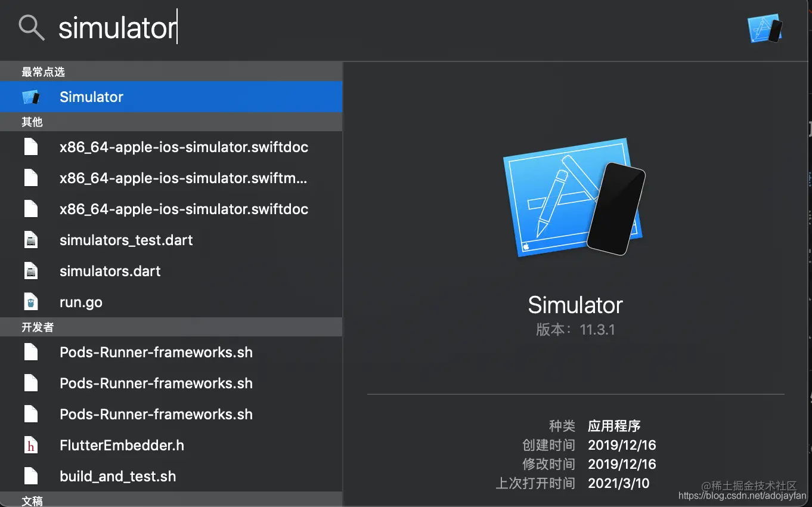Select the build_and_test.sh result

click(171, 476)
